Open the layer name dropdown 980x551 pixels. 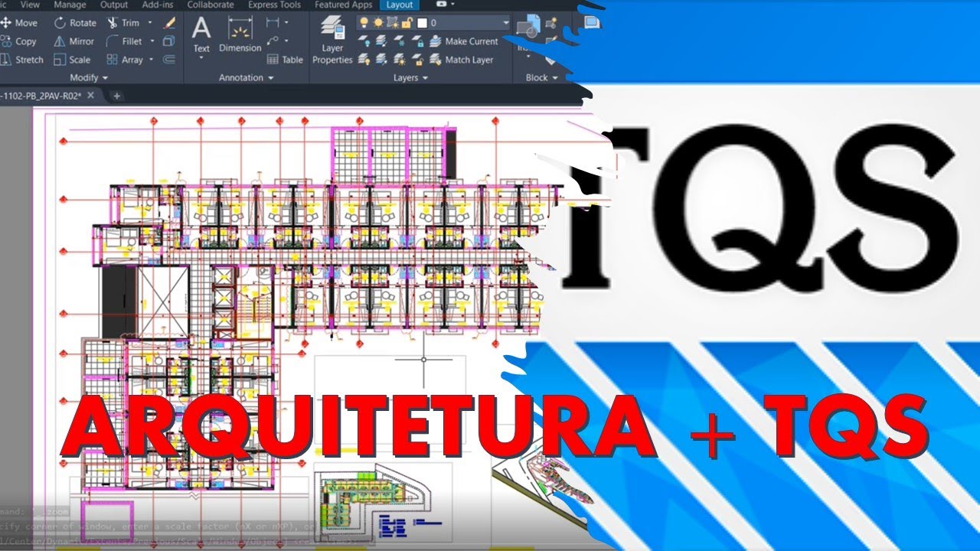[505, 23]
